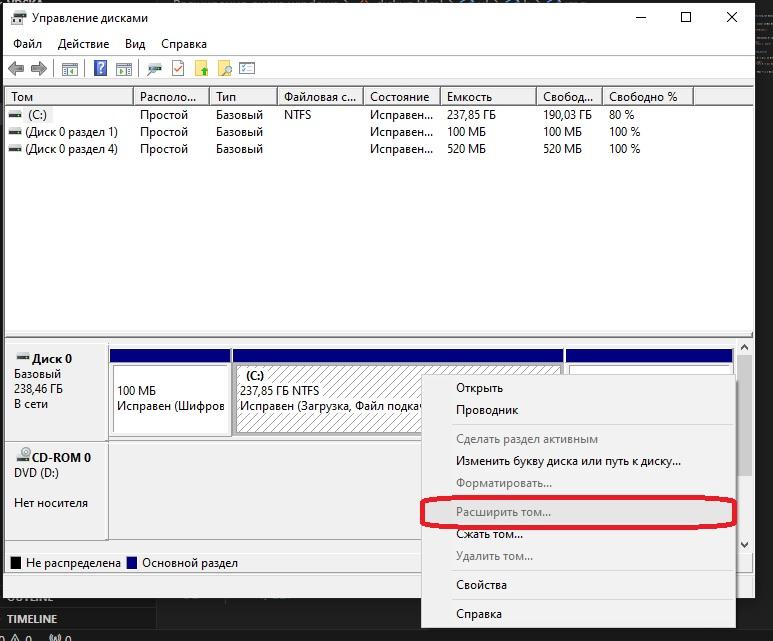Screen dimensions: 773x641
Task: Open the Вид menu
Action: (135, 44)
